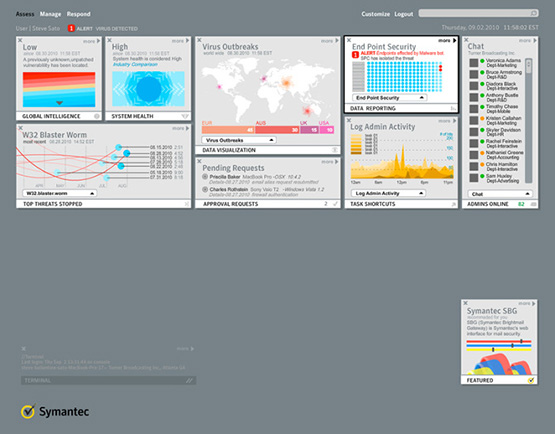Screen dimensions: 555x434
Task: Select the Priscilla Baker request radio button
Action: [x=205, y=176]
